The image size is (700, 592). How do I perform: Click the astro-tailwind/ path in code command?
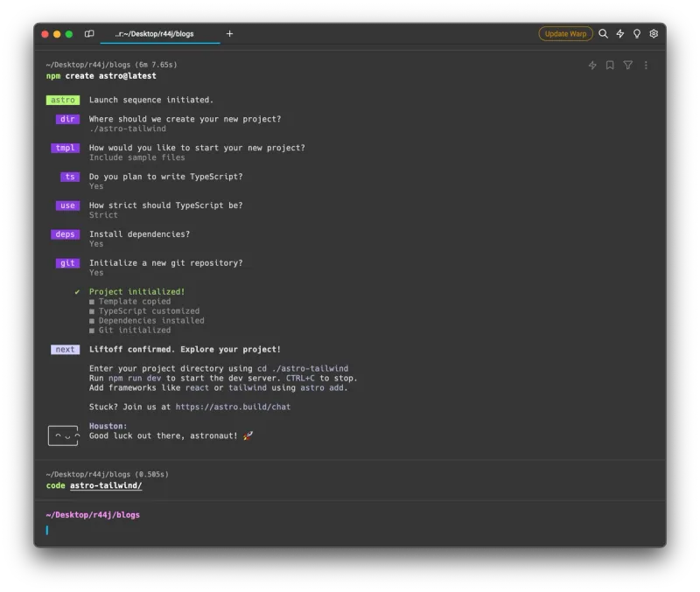(106, 485)
